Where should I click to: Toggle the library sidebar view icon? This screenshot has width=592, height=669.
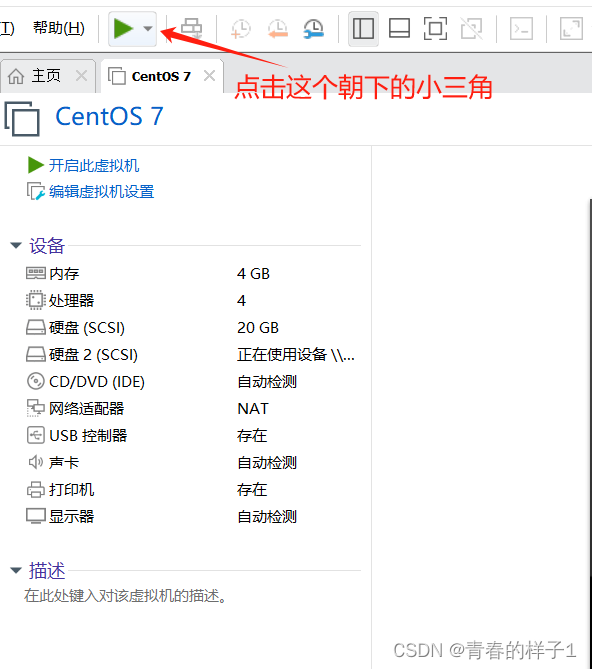pyautogui.click(x=363, y=29)
